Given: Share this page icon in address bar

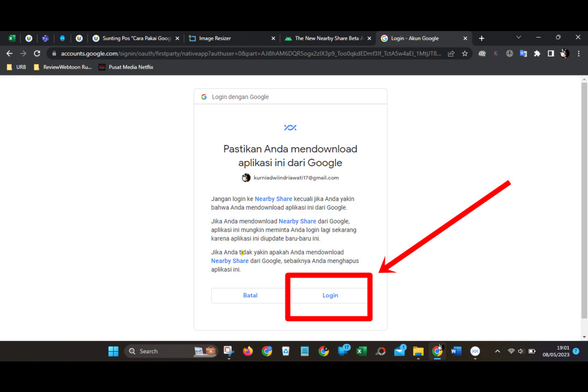Looking at the screenshot, I should pos(451,54).
